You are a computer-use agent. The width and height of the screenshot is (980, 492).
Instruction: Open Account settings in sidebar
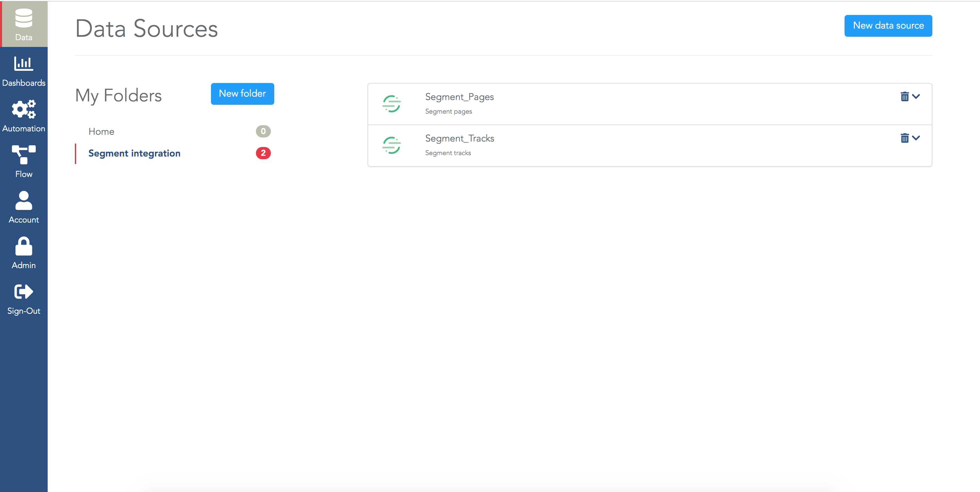click(x=23, y=207)
